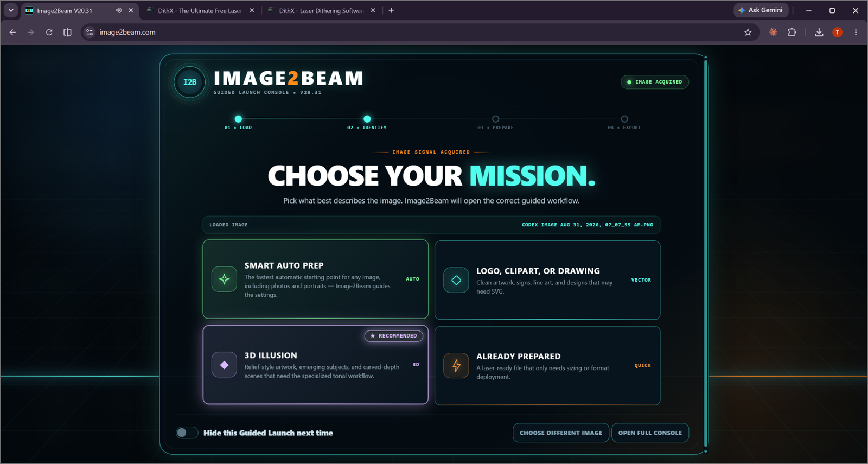Click Open Full Console button

click(650, 433)
